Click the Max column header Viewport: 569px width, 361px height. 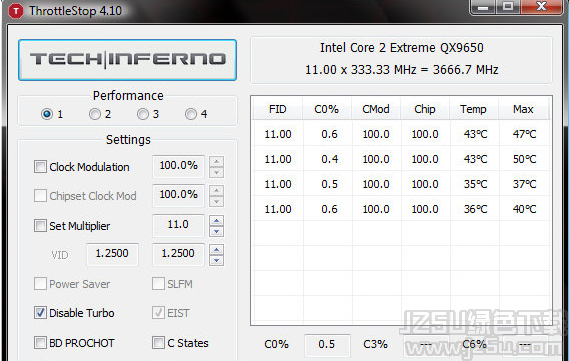click(x=523, y=109)
